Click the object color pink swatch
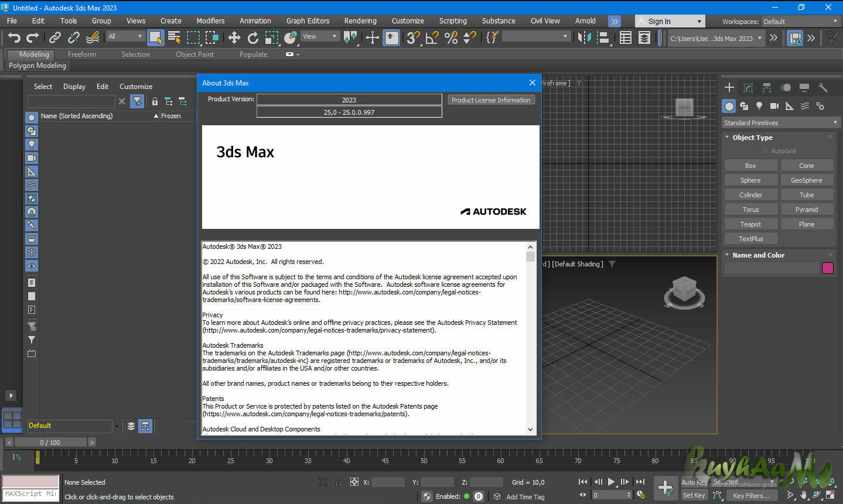The image size is (843, 504). click(x=828, y=268)
